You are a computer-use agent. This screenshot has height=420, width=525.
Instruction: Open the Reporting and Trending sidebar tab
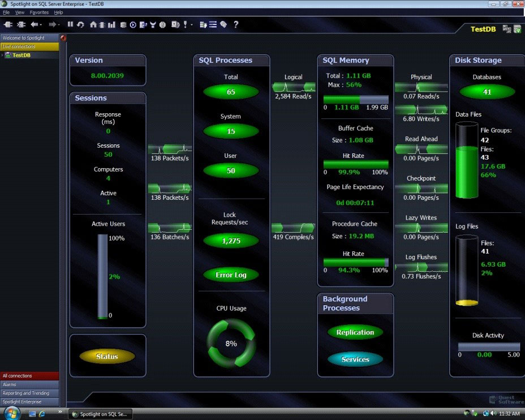25,393
